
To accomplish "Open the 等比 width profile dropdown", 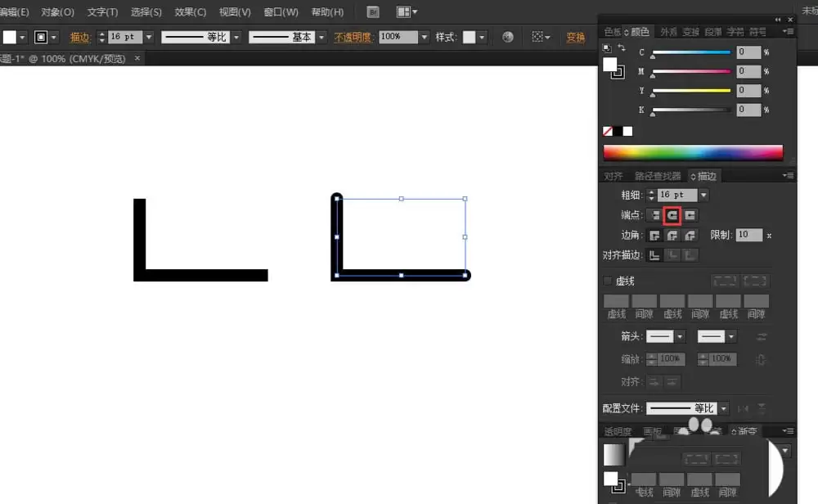I will pos(236,37).
